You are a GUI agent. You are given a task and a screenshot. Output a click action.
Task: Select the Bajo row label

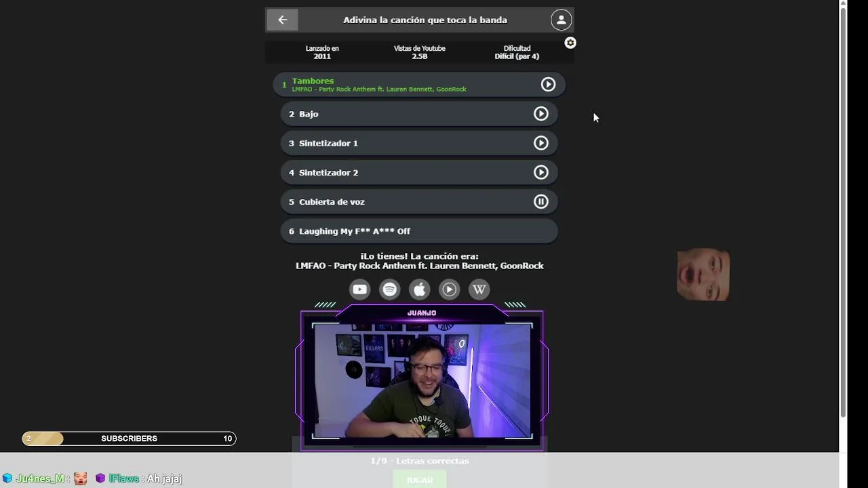click(309, 114)
